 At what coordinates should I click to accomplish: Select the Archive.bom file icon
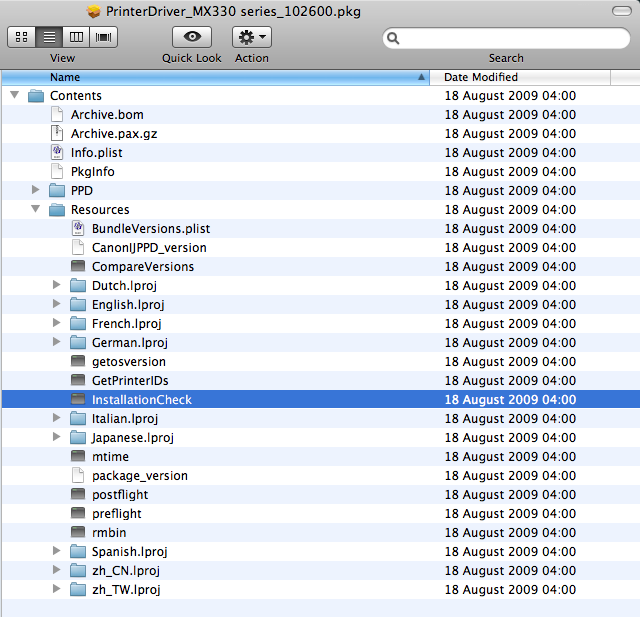tap(57, 115)
